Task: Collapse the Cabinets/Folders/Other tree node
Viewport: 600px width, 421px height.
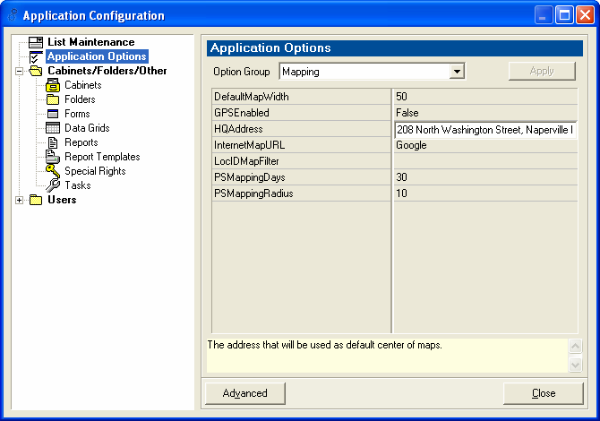Action: 19,71
